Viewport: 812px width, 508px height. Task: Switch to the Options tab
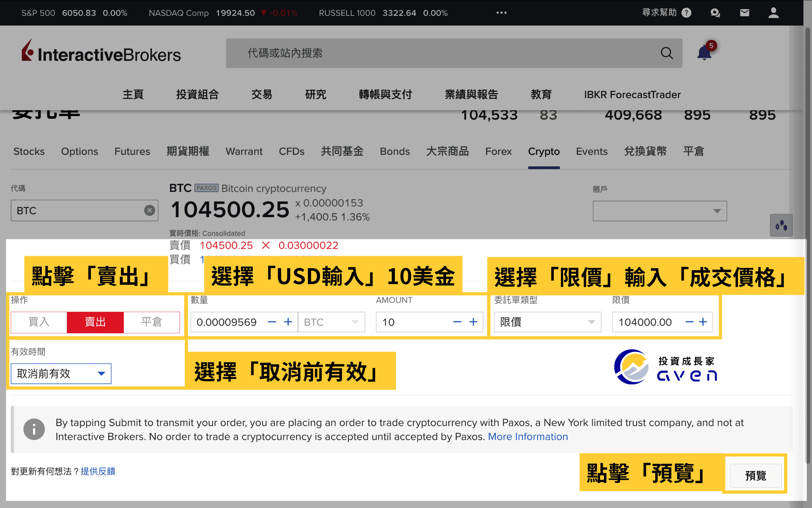[79, 151]
